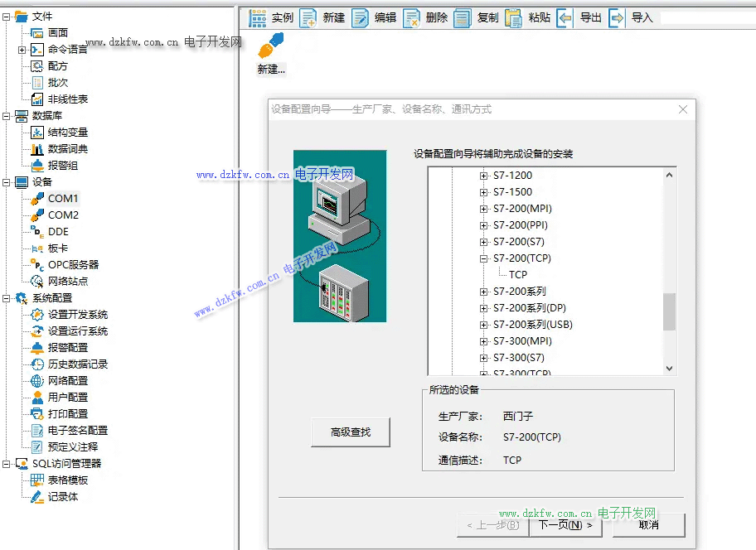Select the COM2 device in tree
The image size is (756, 550).
63,215
